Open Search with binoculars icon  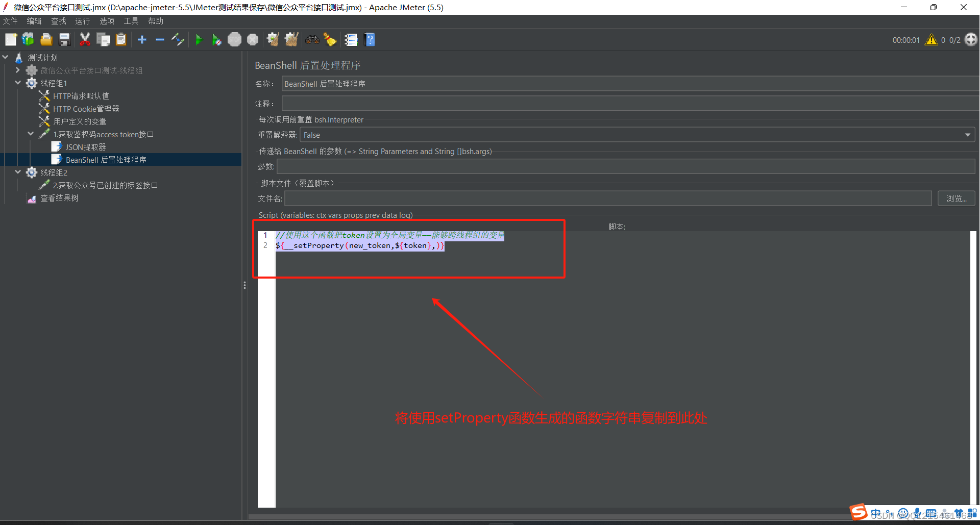[312, 39]
